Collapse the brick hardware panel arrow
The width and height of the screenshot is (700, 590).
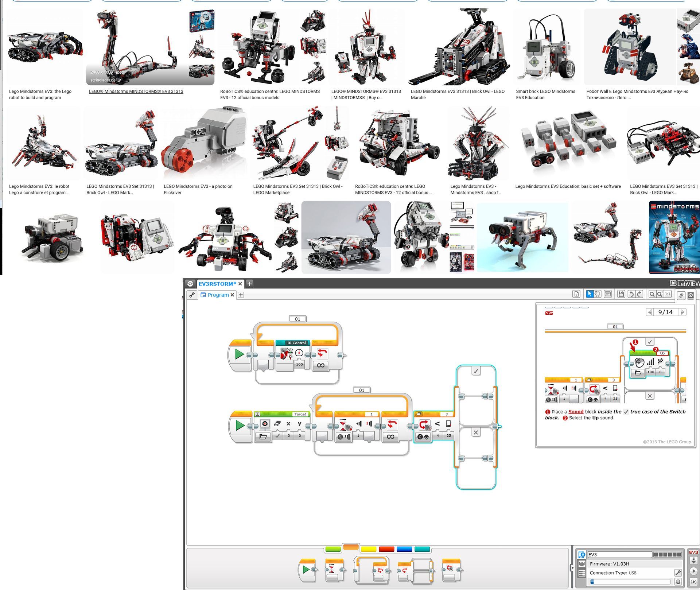[572, 567]
